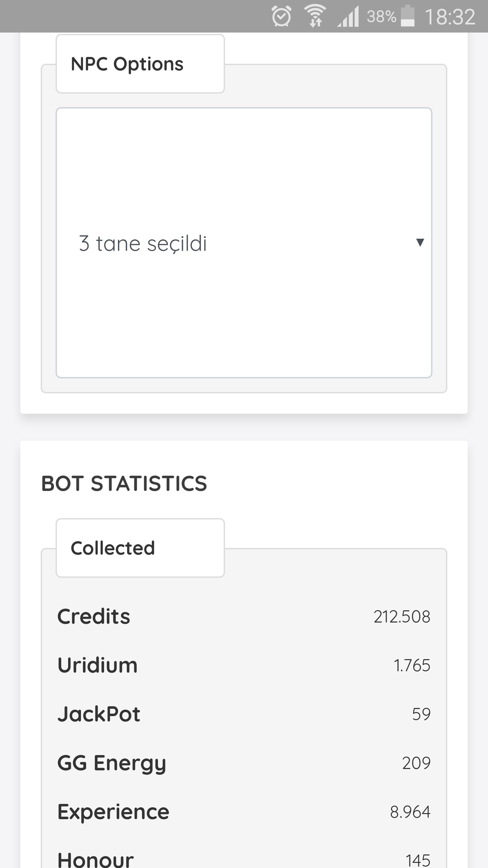Image resolution: width=488 pixels, height=868 pixels.
Task: Tap the JackPot statistic label
Action: click(x=99, y=714)
